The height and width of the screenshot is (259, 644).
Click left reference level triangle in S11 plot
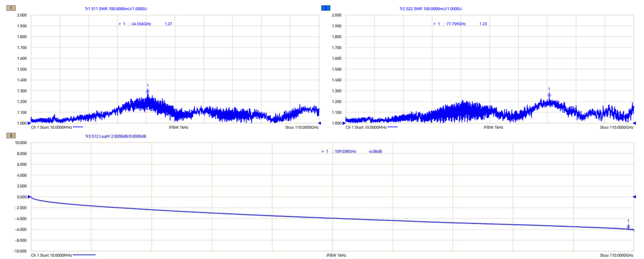[30, 123]
